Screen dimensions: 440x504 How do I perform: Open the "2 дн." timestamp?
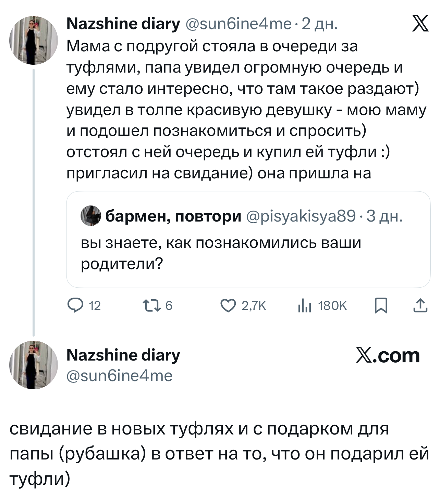tap(319, 24)
